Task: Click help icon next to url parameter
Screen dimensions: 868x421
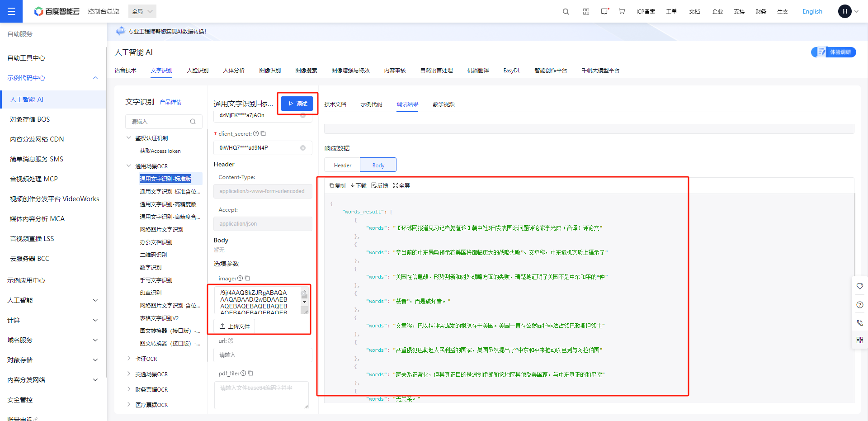Action: (x=231, y=341)
